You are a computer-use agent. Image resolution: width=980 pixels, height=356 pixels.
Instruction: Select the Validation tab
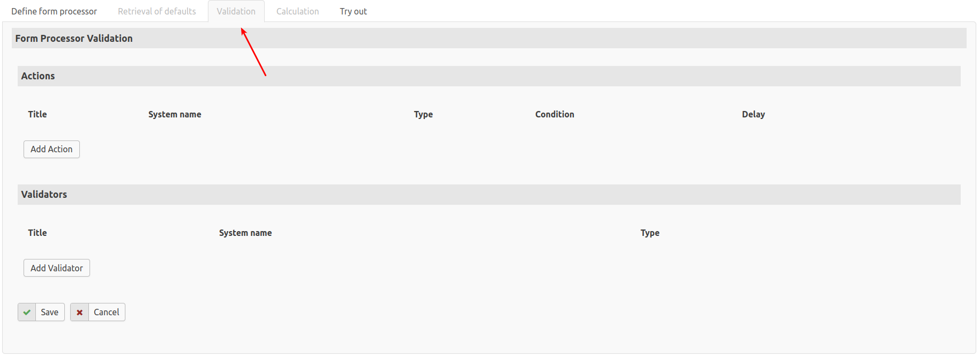pyautogui.click(x=236, y=11)
